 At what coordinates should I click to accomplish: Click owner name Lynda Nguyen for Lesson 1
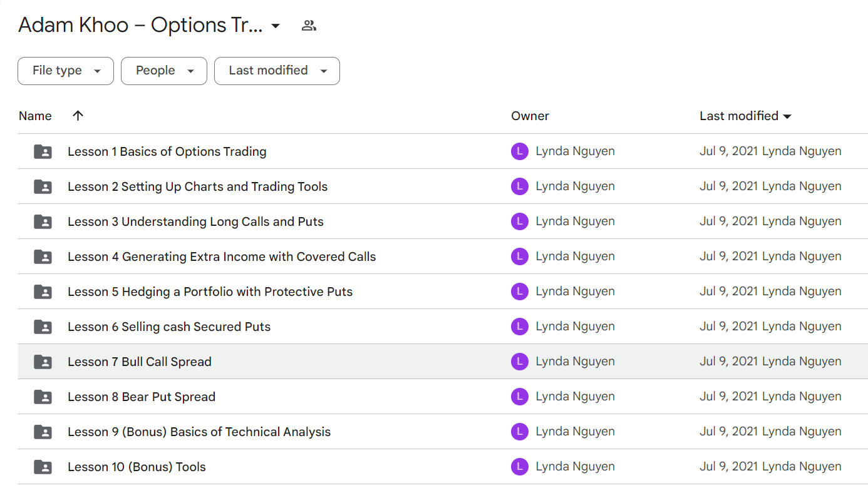point(575,151)
